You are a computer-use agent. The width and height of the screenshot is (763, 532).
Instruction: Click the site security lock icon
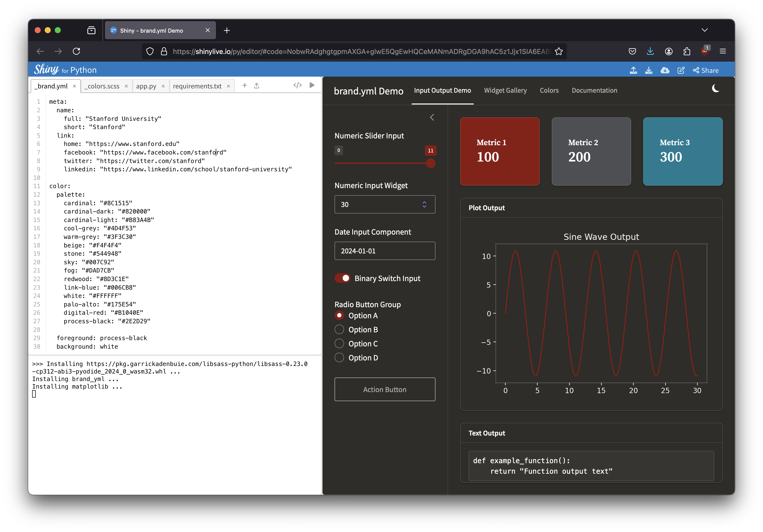164,51
